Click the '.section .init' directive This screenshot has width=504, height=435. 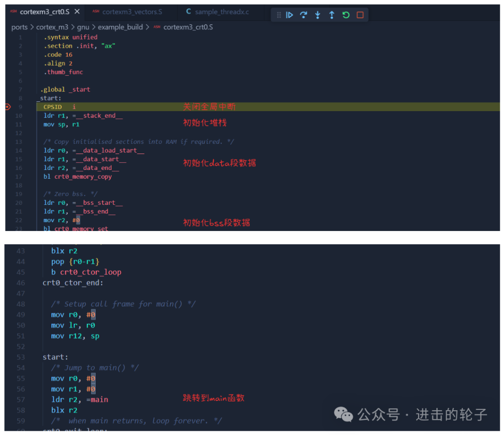79,46
